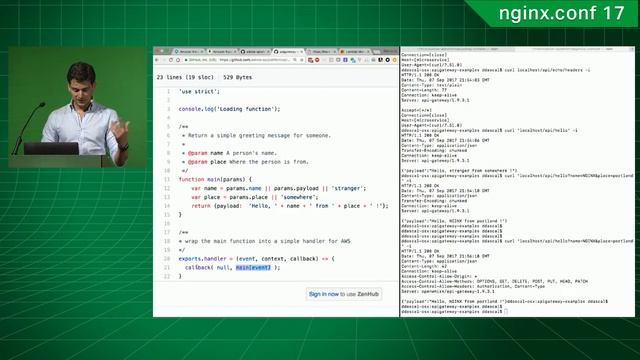Image resolution: width=640 pixels, height=360 pixels.
Task: Click the console.log('Loading function') line
Action: tap(229, 109)
